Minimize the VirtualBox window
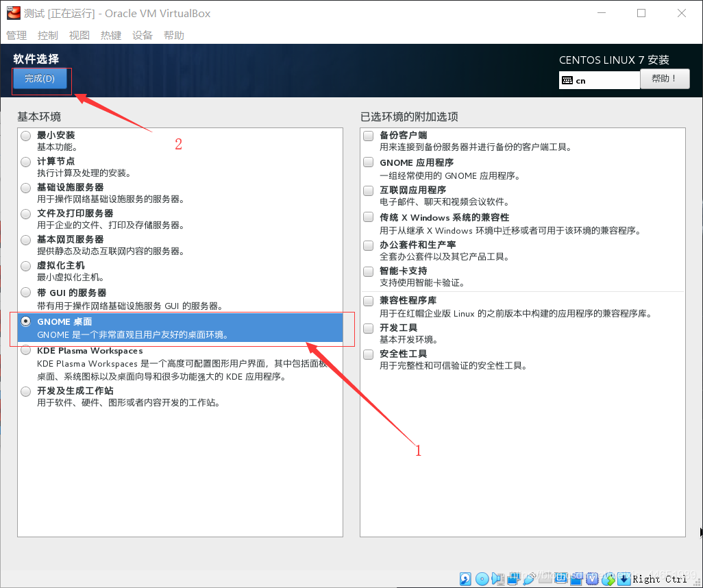The height and width of the screenshot is (588, 703). [602, 13]
